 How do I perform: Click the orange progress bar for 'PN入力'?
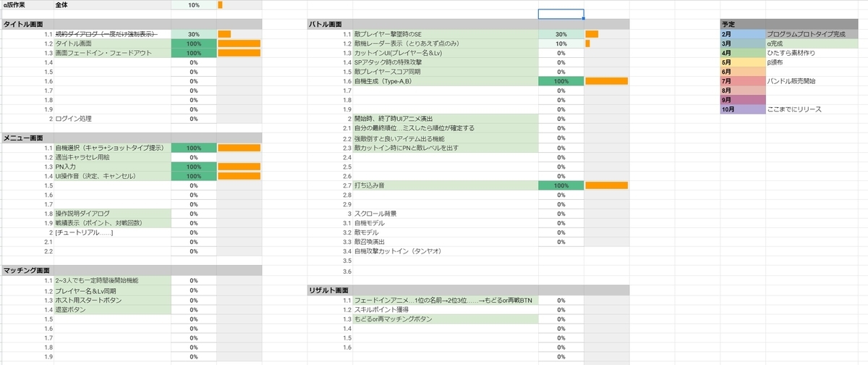coord(239,167)
